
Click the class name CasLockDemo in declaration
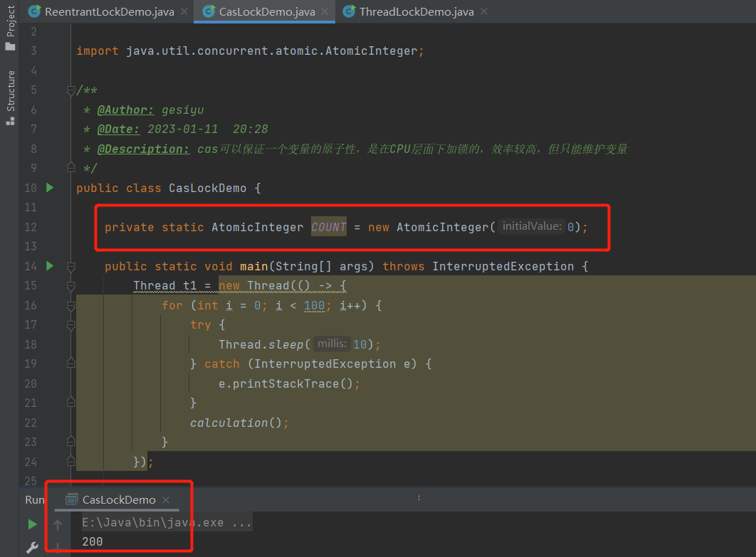point(207,188)
